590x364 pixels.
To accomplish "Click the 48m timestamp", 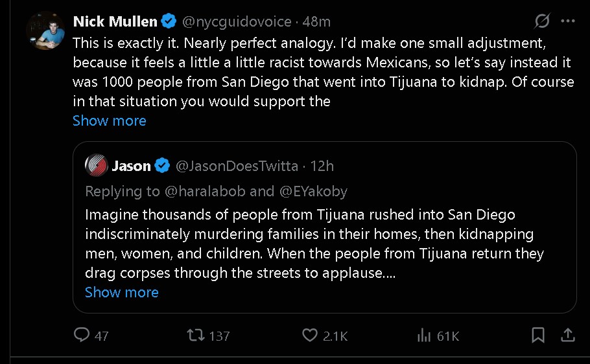I will tap(316, 21).
